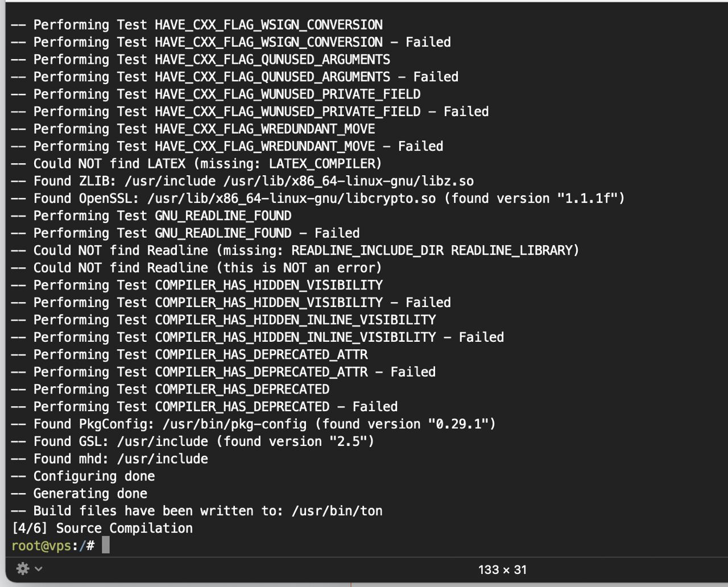The width and height of the screenshot is (728, 587).
Task: Click the GNU_READLINE_FOUND - Failed line
Action: coord(185,233)
